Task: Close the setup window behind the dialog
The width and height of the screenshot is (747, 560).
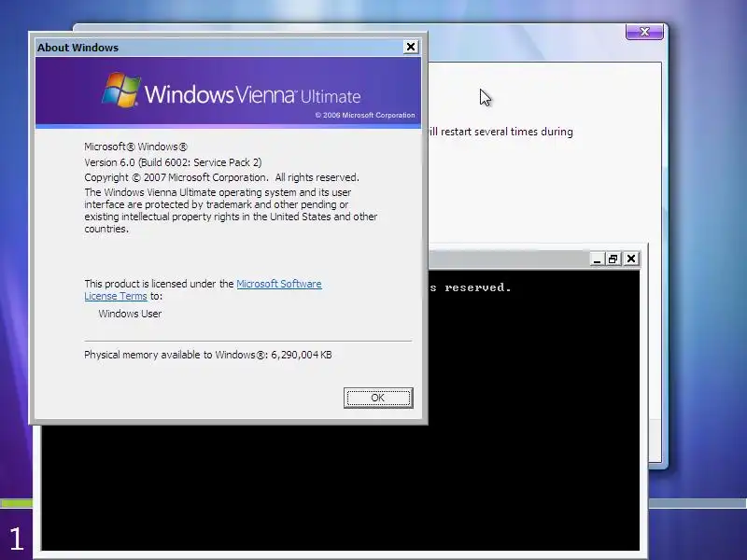Action: pos(644,32)
